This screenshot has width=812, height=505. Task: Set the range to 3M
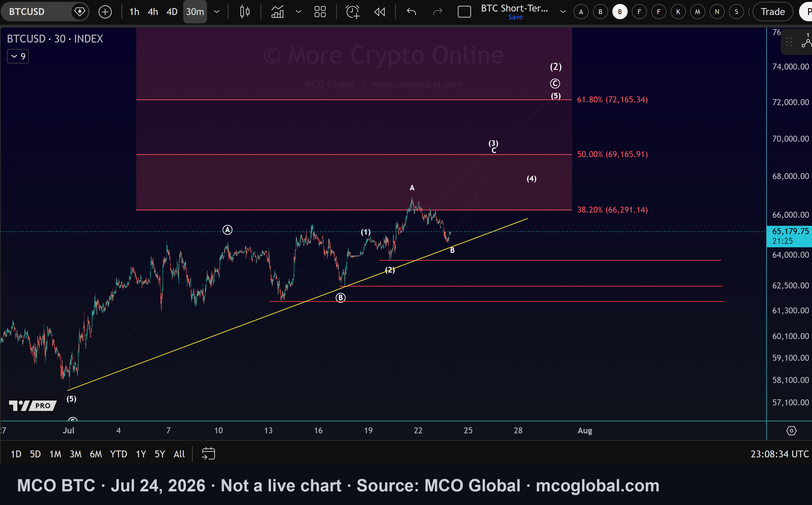(76, 454)
